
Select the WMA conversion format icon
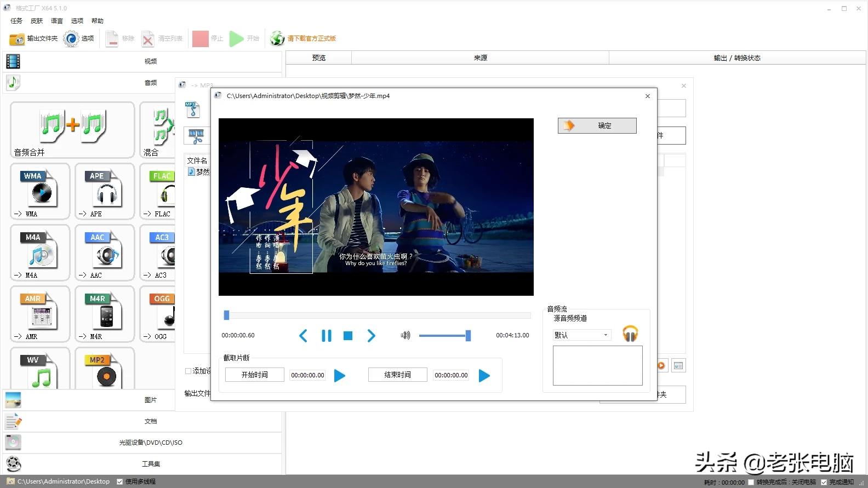pyautogui.click(x=41, y=191)
